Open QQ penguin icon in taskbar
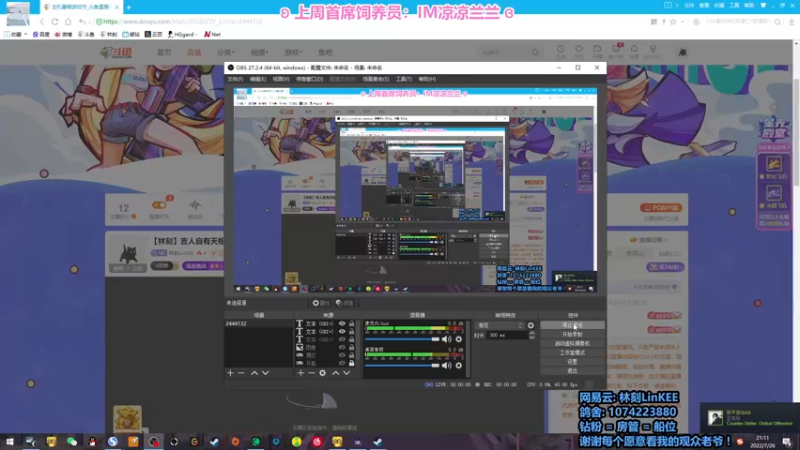The width and height of the screenshot is (800, 450). 92,442
